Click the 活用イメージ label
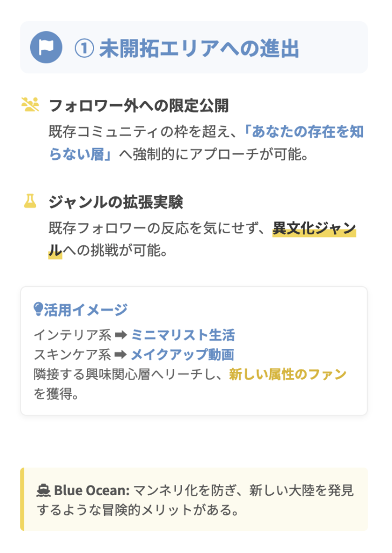Viewport: 392px width, 553px height. [85, 309]
